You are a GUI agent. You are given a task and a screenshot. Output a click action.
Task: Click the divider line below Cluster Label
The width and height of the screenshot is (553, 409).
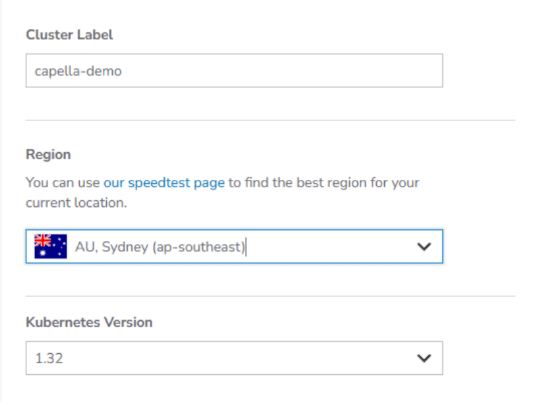[271, 120]
